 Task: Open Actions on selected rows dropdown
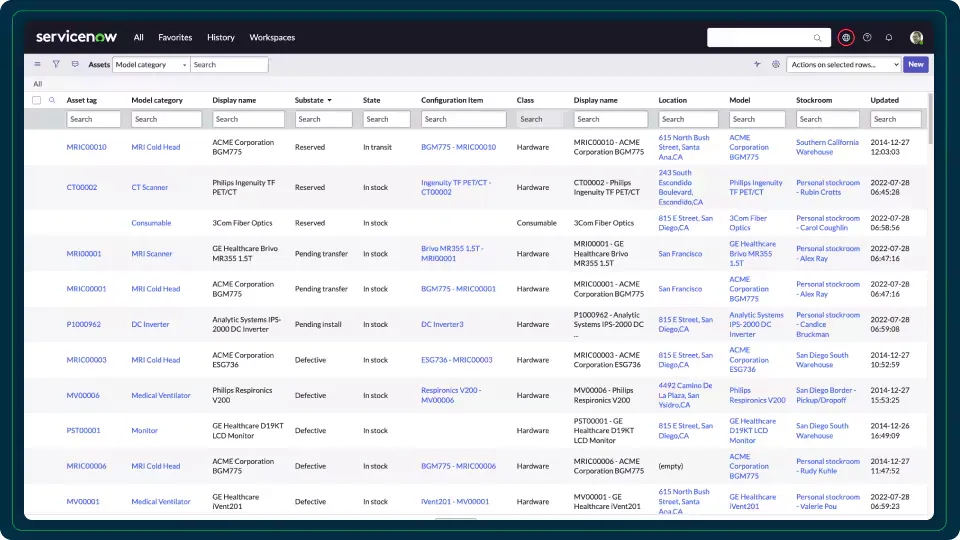[844, 64]
